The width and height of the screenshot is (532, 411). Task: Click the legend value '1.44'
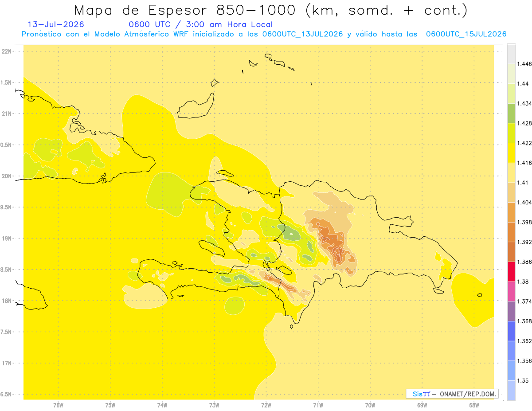click(523, 83)
